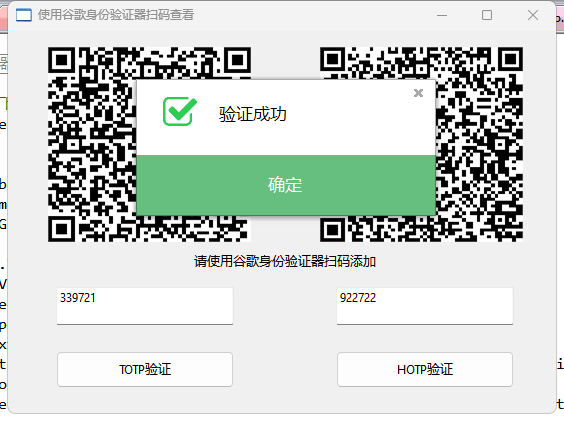
Task: Click the window title 使用谷歌身份验证器扫码查看
Action: coord(116,15)
